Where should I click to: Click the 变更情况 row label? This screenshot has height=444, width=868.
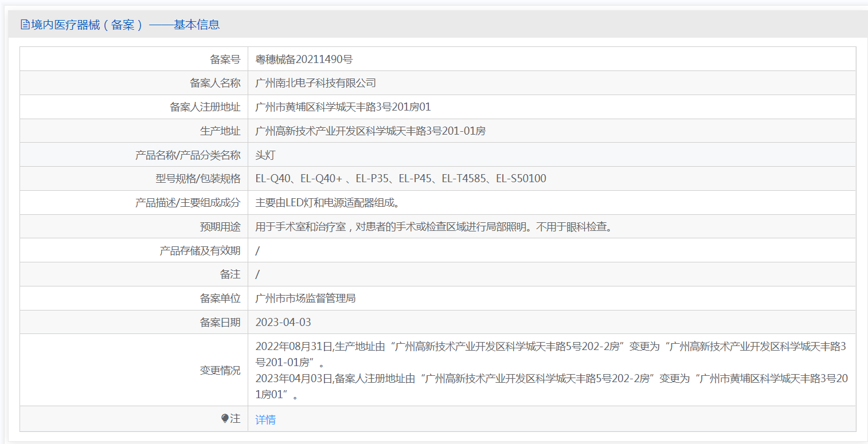pos(220,370)
